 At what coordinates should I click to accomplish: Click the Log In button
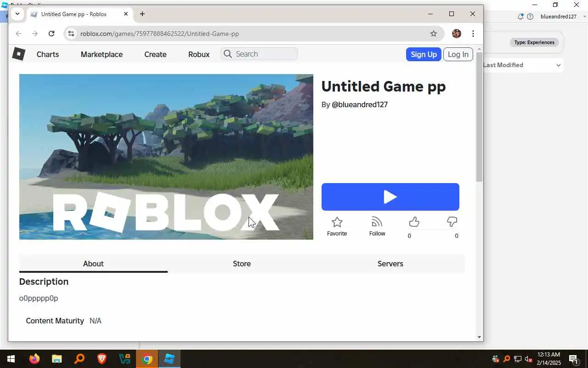point(458,54)
